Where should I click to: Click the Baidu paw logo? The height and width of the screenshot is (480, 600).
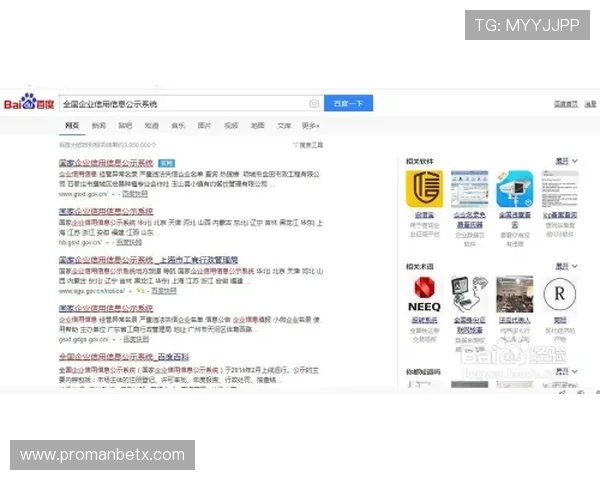(29, 102)
